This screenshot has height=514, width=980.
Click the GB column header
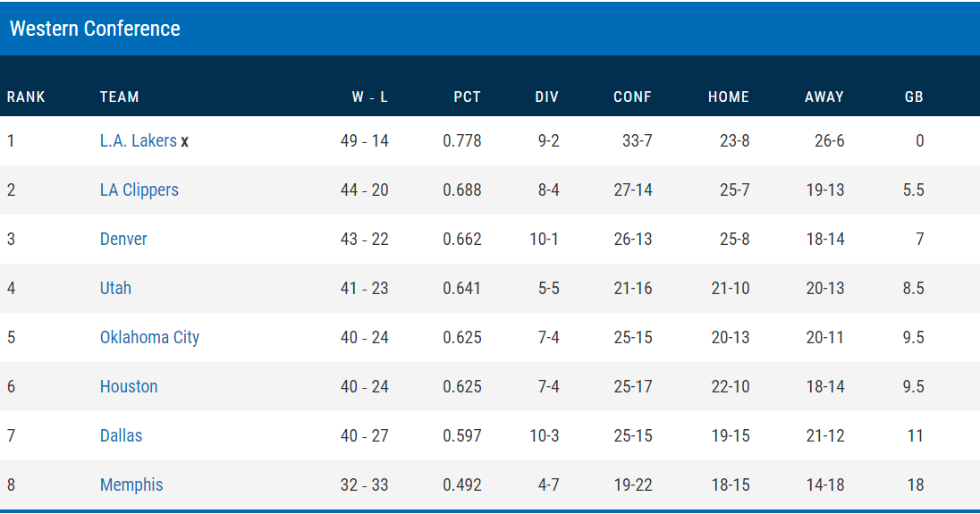[914, 97]
